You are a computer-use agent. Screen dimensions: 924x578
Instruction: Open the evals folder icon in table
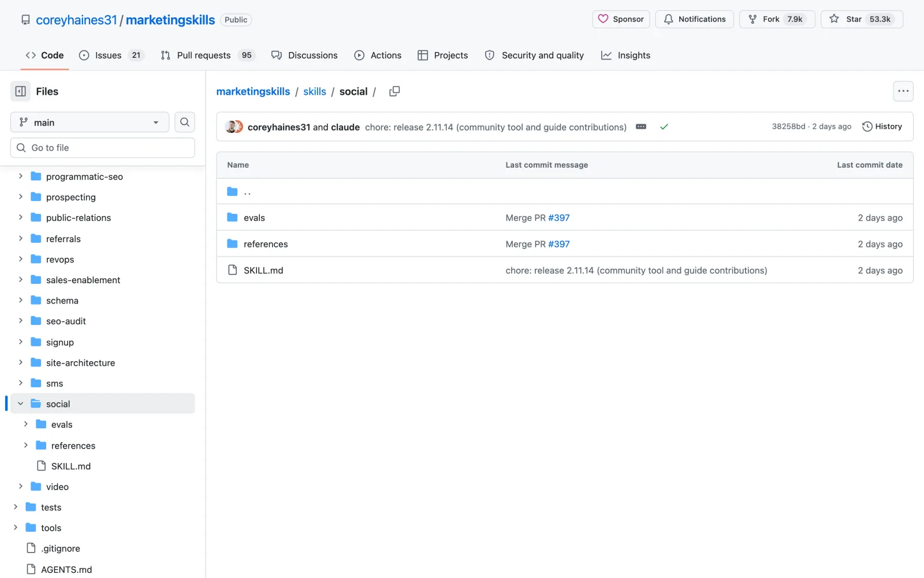[x=232, y=217]
